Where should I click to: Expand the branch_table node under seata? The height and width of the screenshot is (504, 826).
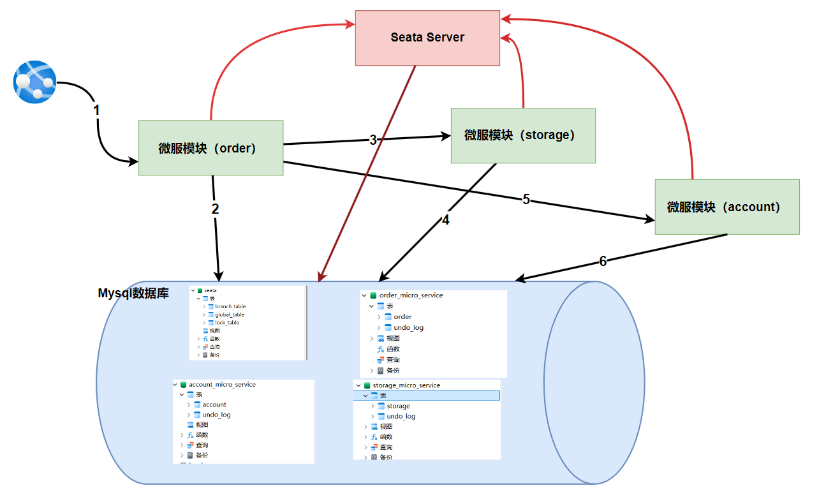point(204,307)
